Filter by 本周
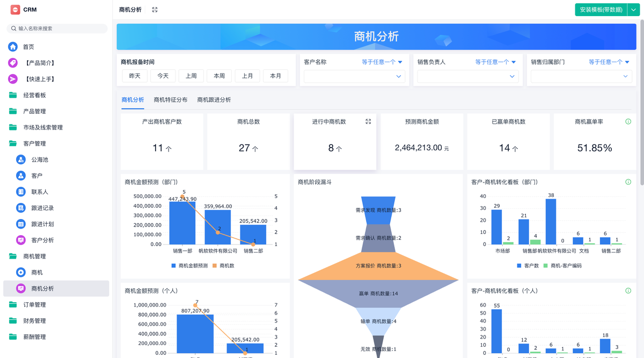 (x=219, y=76)
